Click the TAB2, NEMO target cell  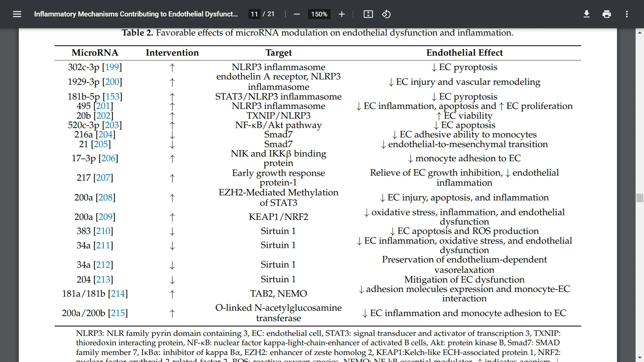point(278,294)
